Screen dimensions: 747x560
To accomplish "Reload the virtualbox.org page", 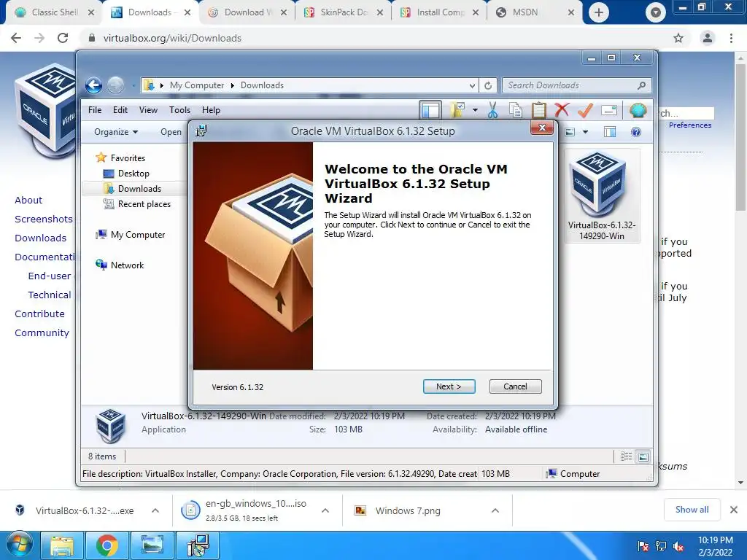I will 63,38.
